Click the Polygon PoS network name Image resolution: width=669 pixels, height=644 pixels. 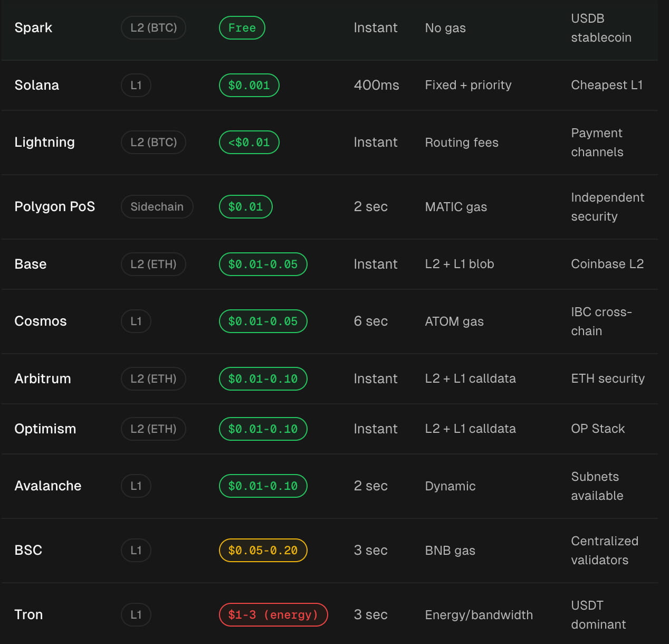click(x=55, y=206)
